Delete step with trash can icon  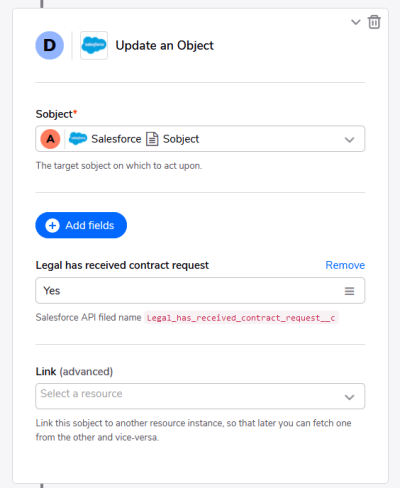pos(374,22)
